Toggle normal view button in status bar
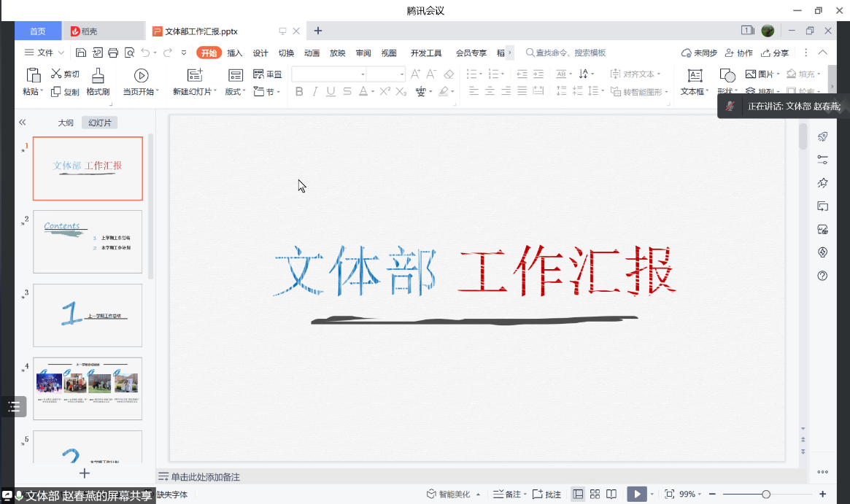The width and height of the screenshot is (850, 504). [x=578, y=495]
